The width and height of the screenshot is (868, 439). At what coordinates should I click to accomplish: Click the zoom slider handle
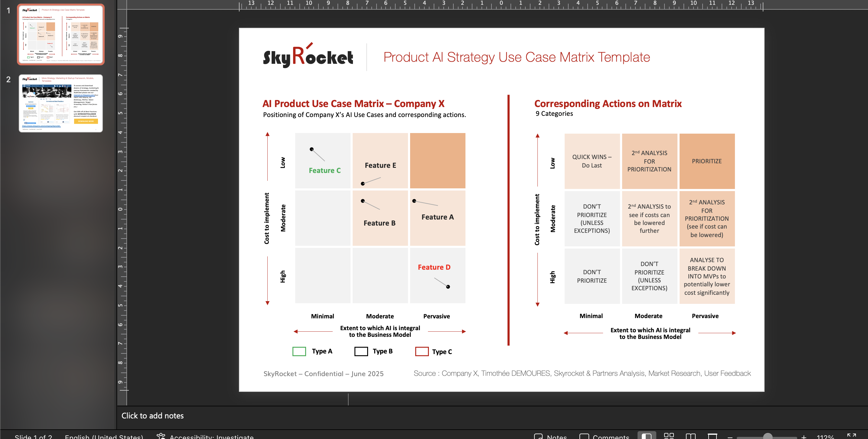pyautogui.click(x=768, y=437)
